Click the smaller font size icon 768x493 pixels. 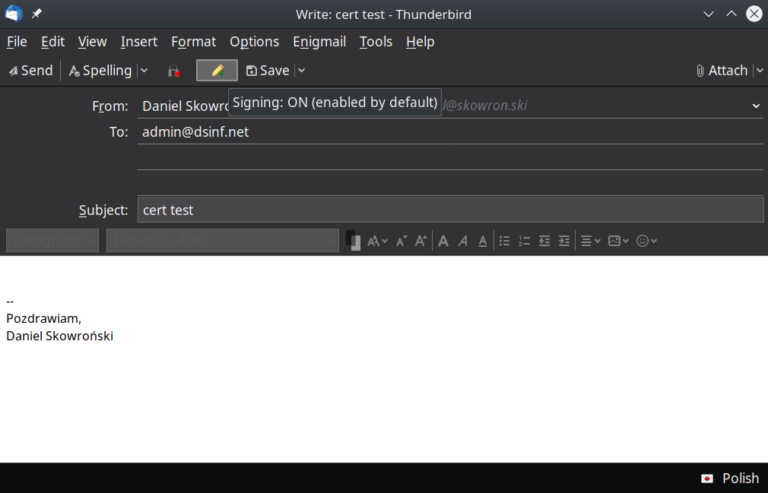[x=401, y=241]
